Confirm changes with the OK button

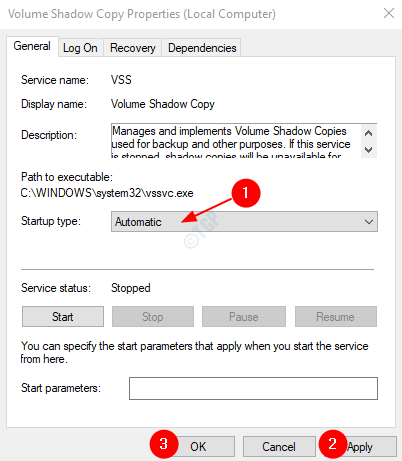point(198,447)
